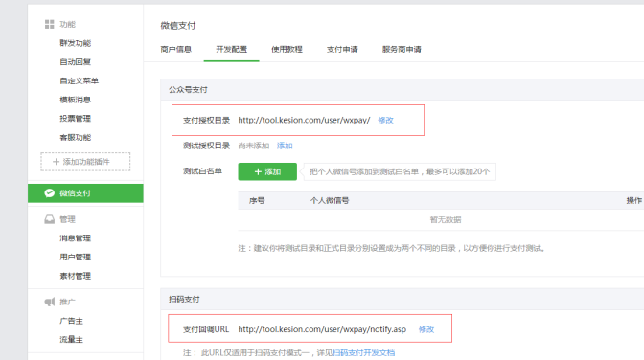The height and width of the screenshot is (360, 644).
Task: Click 修改 next to 支付回调URL
Action: (426, 329)
